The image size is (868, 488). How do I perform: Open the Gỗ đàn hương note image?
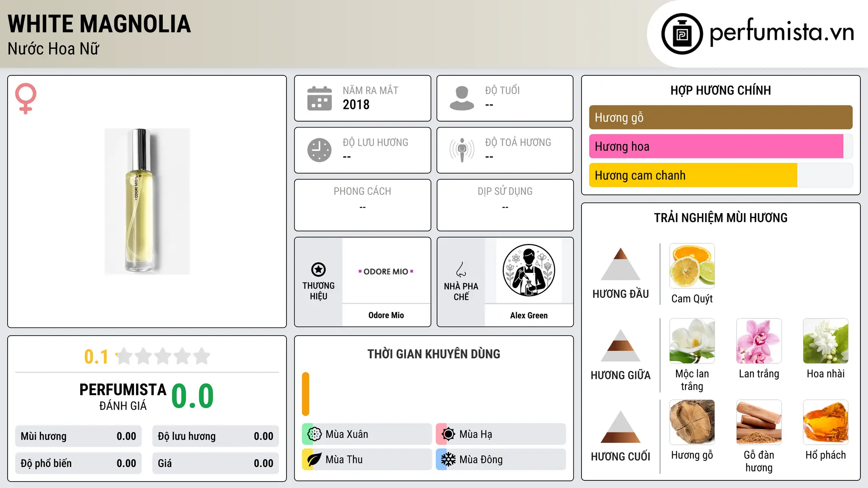point(759,422)
